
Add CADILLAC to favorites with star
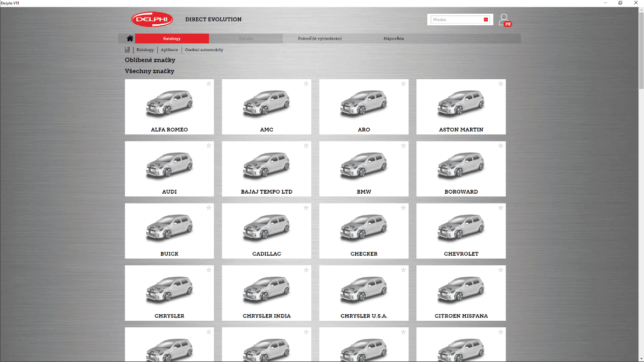306,208
